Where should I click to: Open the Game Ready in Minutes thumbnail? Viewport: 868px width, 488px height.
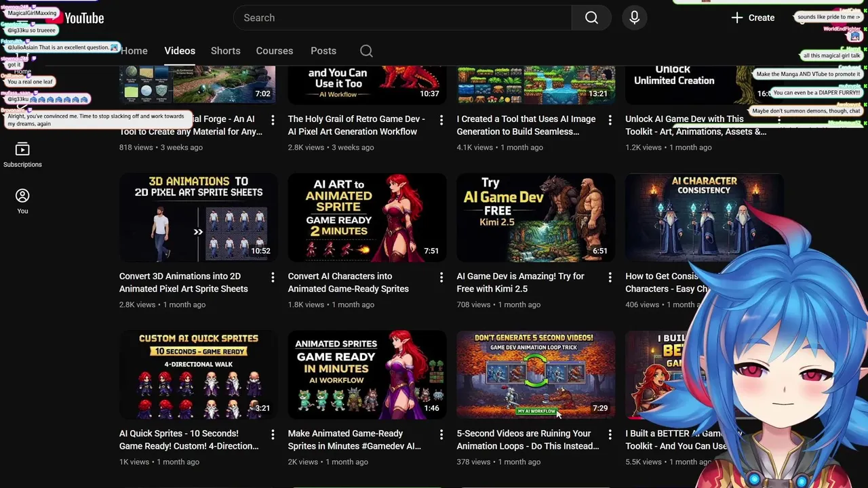[367, 375]
